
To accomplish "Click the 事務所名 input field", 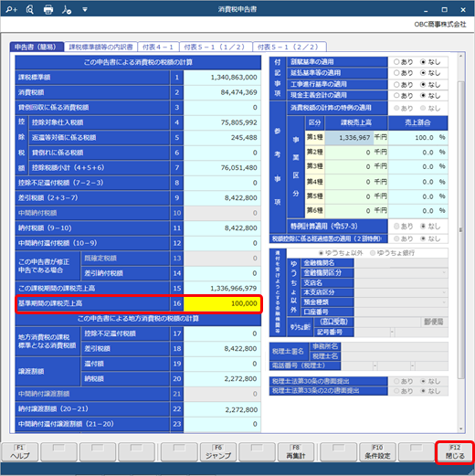I will (x=395, y=346).
